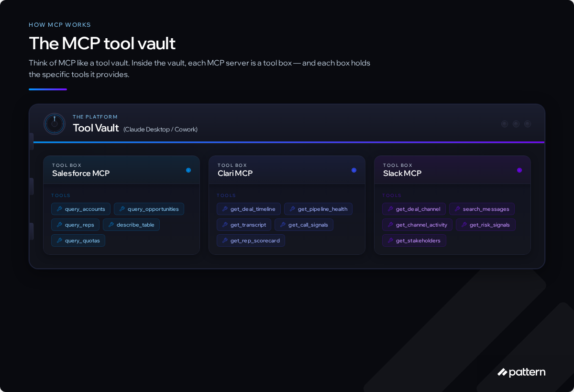The height and width of the screenshot is (392, 574).
Task: Click the wrench icon on get_pipeline_health
Action: click(292, 209)
